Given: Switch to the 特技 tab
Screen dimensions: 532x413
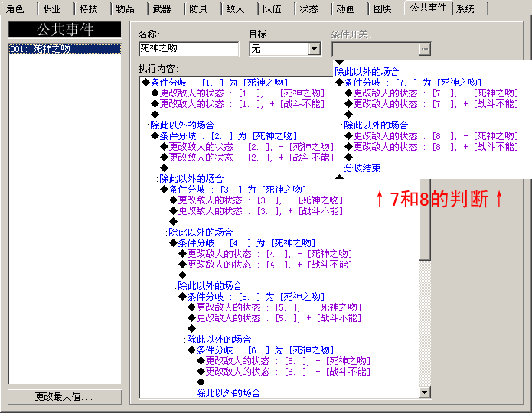Looking at the screenshot, I should point(93,9).
